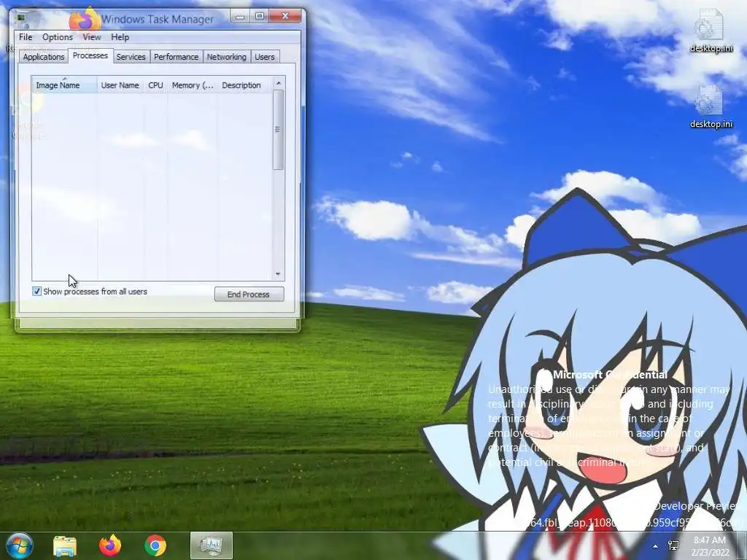
Task: Open the Options menu
Action: [x=57, y=37]
